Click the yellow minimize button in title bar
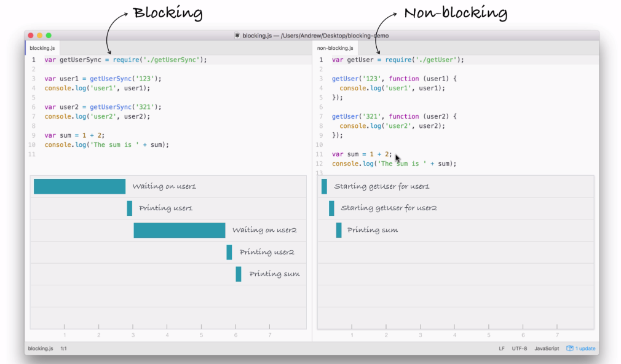 pyautogui.click(x=39, y=36)
